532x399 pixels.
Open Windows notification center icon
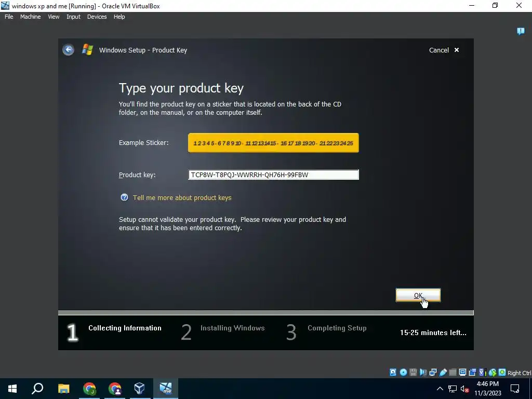pos(515,389)
